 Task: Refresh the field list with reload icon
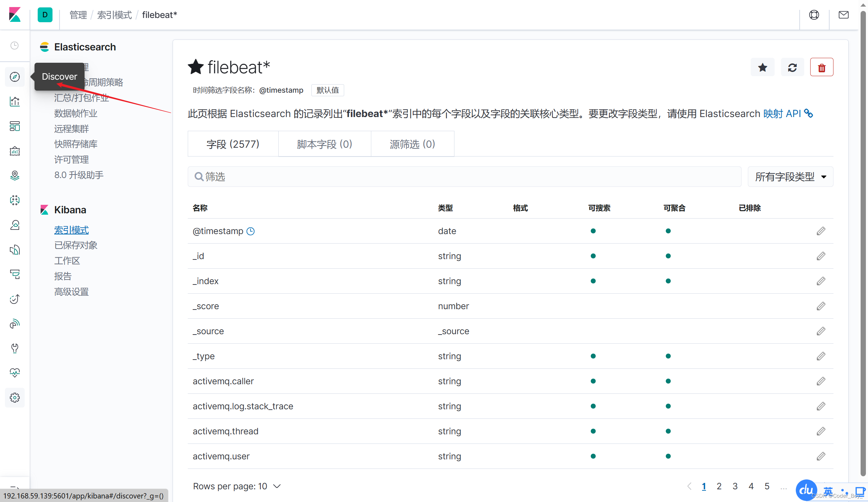pyautogui.click(x=792, y=67)
